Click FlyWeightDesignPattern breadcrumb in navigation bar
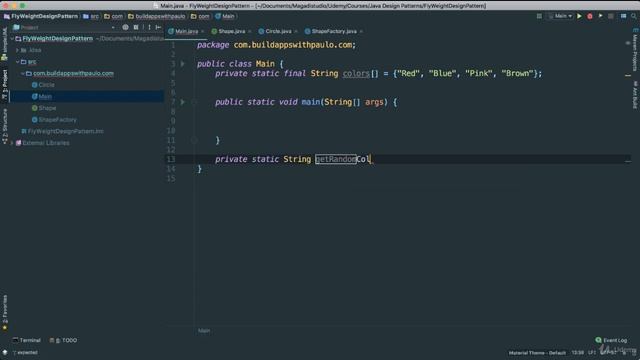This screenshot has height=360, width=640. point(41,16)
